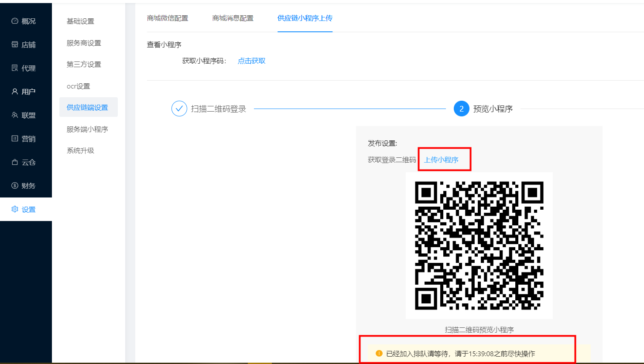Go to 代理 section
Viewport: 644px width, 364px height.
point(26,68)
